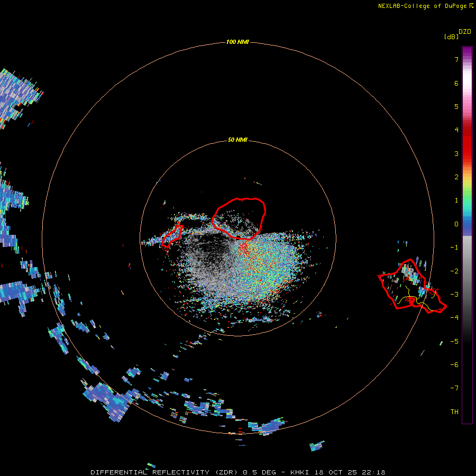Click the 50 NMI range ring label

(237, 140)
